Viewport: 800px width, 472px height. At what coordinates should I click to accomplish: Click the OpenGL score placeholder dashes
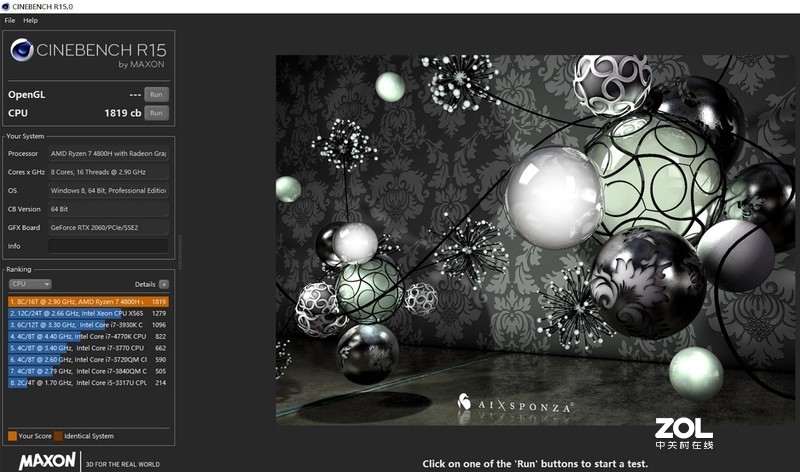[x=135, y=95]
